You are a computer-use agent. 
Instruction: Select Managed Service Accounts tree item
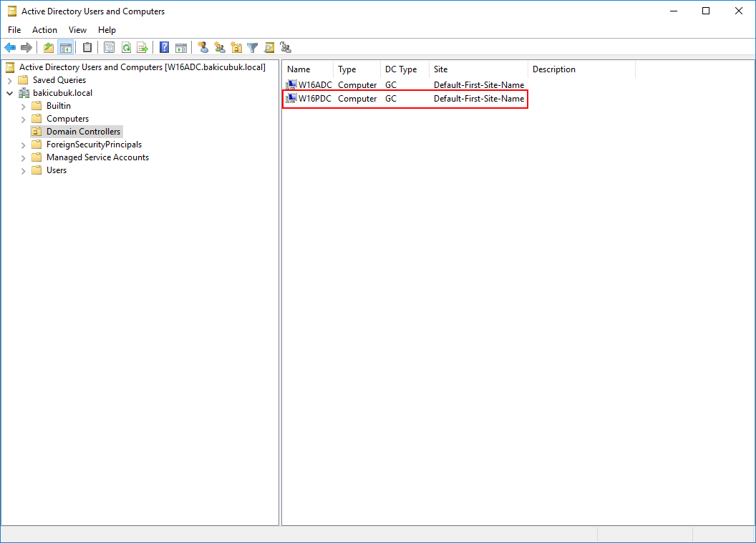click(97, 157)
